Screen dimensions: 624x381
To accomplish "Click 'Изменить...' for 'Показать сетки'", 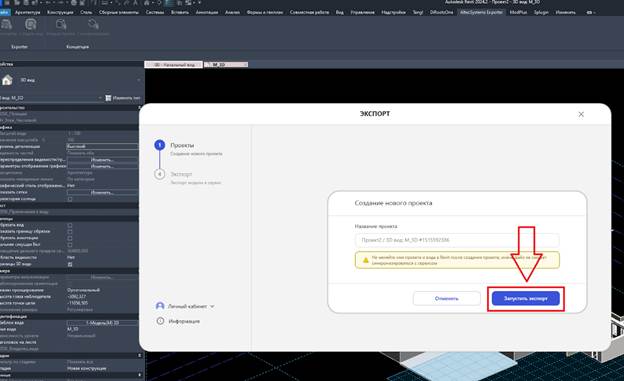I will tap(102, 192).
